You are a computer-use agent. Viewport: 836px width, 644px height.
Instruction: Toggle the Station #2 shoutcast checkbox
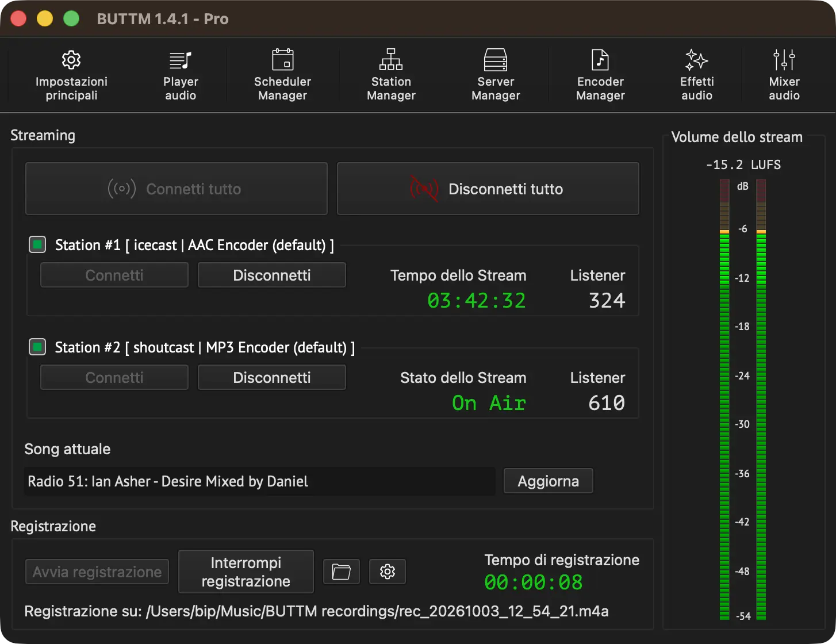coord(37,347)
